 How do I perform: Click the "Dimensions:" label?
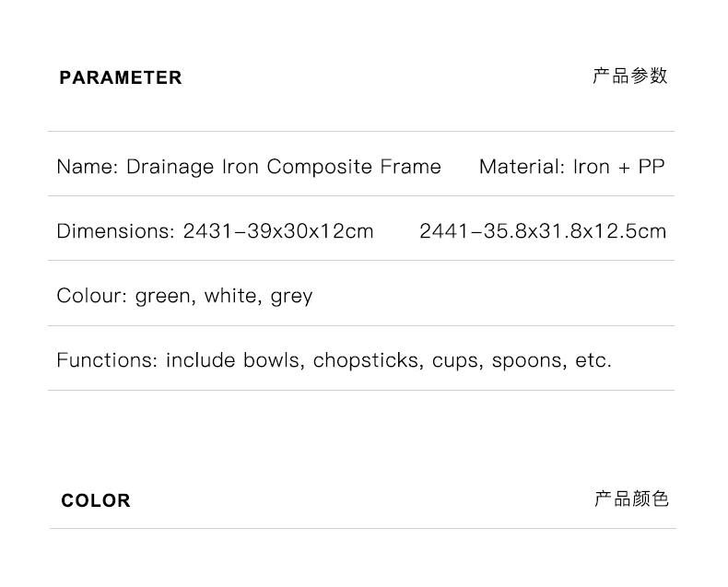(x=115, y=231)
